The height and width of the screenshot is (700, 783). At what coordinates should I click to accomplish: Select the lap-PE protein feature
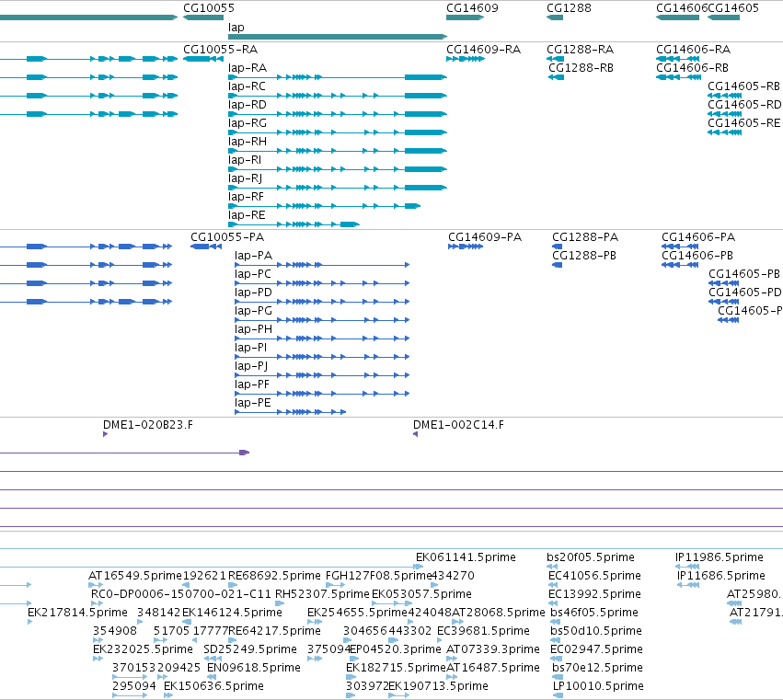click(x=290, y=412)
